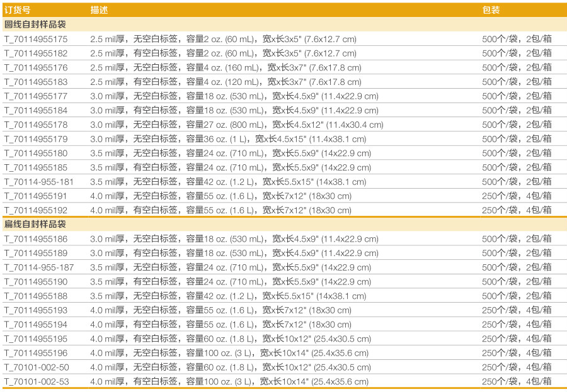
Task: Click the 订货号 column header
Action: pos(17,10)
